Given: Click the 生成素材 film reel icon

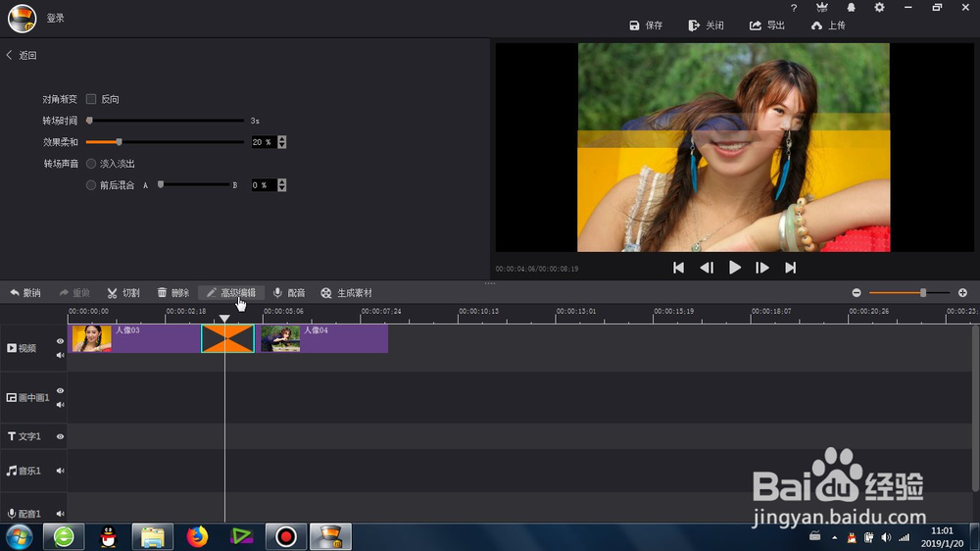Looking at the screenshot, I should click(326, 293).
